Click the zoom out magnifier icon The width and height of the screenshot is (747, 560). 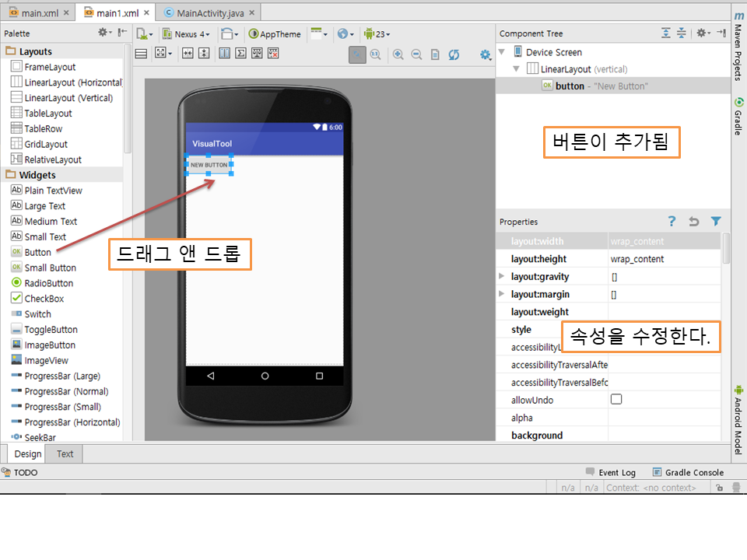pyautogui.click(x=416, y=54)
